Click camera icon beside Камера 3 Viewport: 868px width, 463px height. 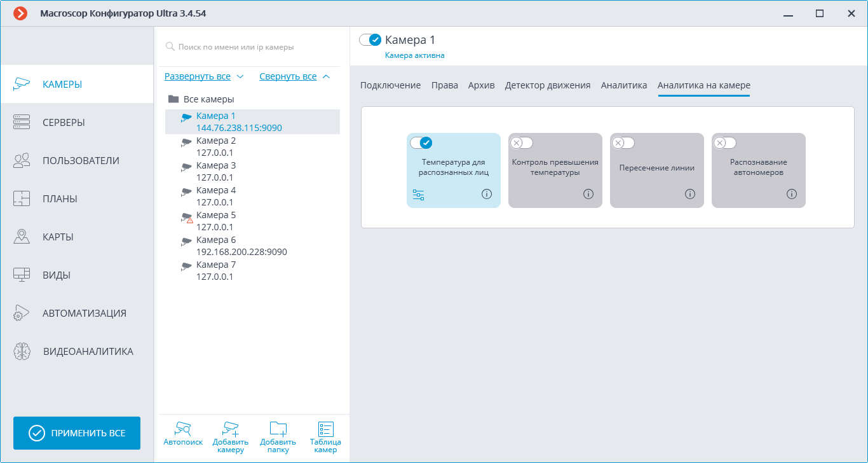click(186, 167)
